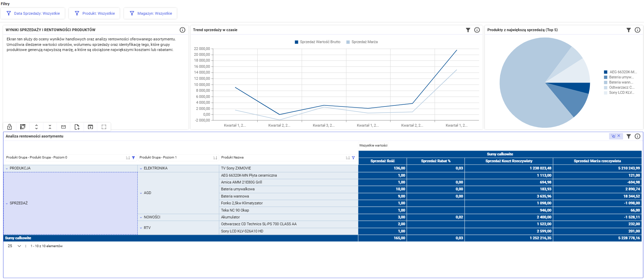644x279 pixels.
Task: Click the swap rows and columns pivot icon
Action: 23,127
